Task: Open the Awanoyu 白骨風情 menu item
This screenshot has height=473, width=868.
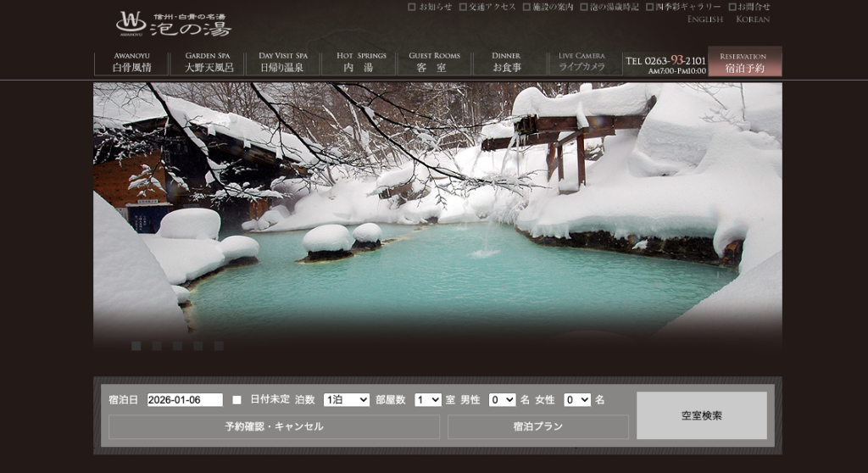Action: (131, 63)
